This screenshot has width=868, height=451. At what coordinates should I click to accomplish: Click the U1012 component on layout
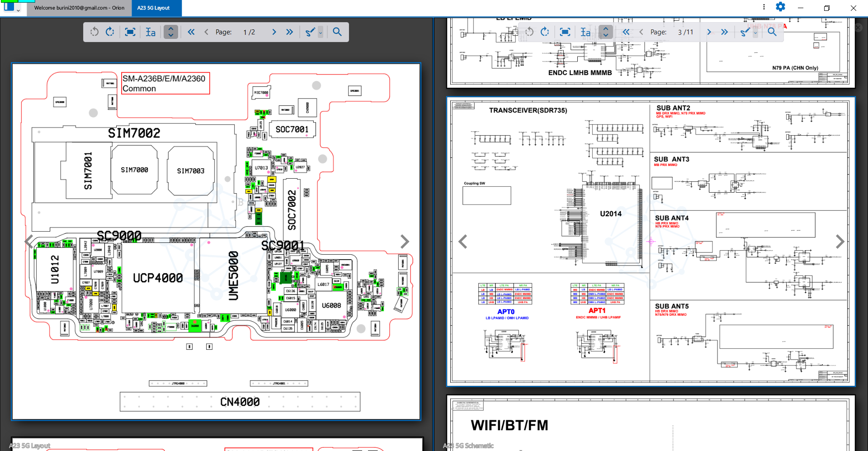pyautogui.click(x=55, y=270)
